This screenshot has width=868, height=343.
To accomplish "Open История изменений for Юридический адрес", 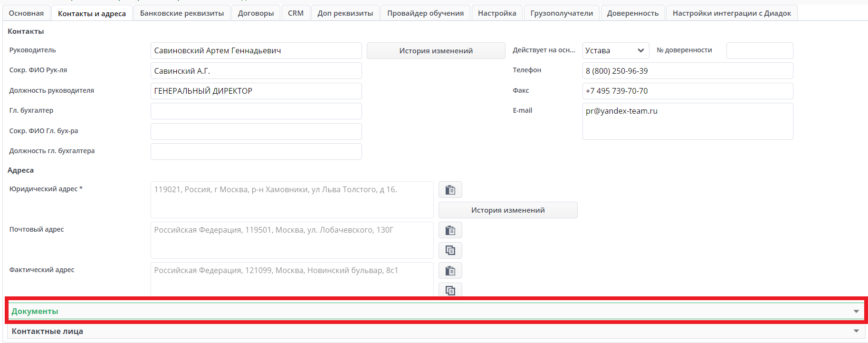I will point(508,210).
